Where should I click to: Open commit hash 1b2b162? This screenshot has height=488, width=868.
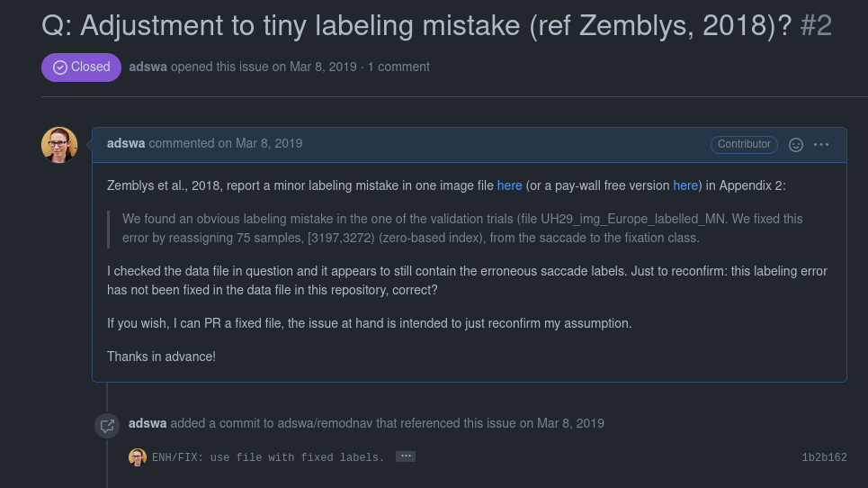824,457
